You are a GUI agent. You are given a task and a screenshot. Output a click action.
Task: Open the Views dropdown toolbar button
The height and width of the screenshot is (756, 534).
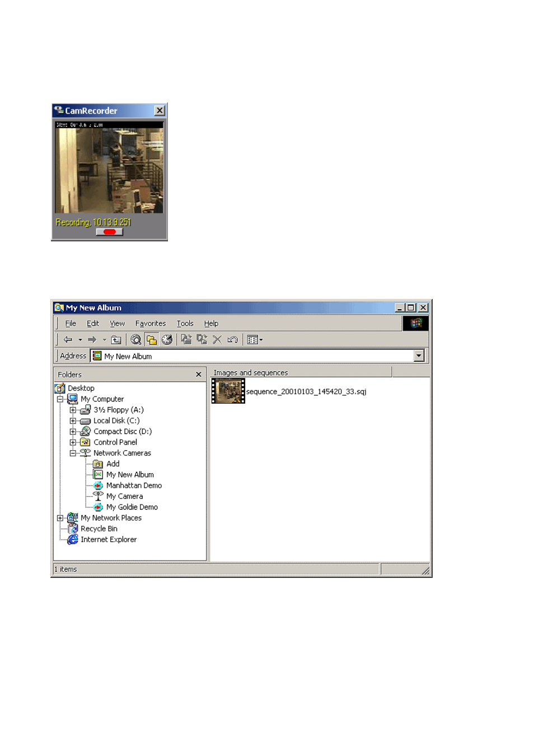(255, 339)
